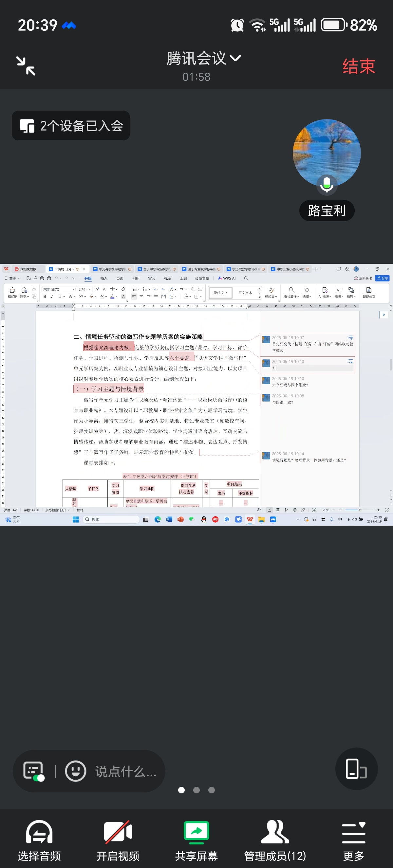In WPS, toggle Bold formatting
This screenshot has width=393, height=868.
pyautogui.click(x=45, y=297)
